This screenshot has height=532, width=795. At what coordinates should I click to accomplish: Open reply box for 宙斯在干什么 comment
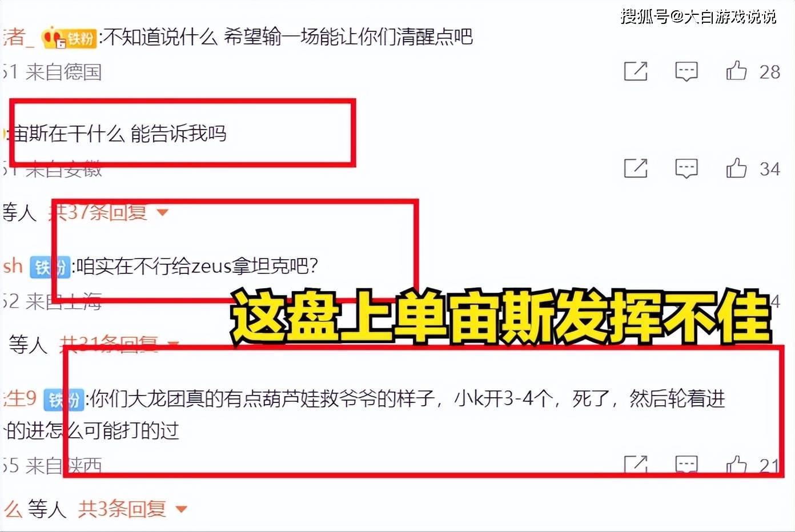tap(686, 169)
